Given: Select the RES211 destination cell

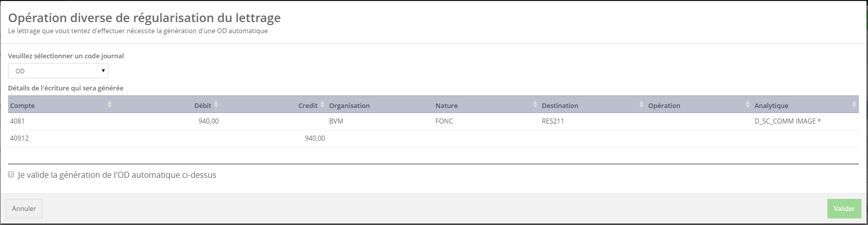Looking at the screenshot, I should pyautogui.click(x=553, y=121).
